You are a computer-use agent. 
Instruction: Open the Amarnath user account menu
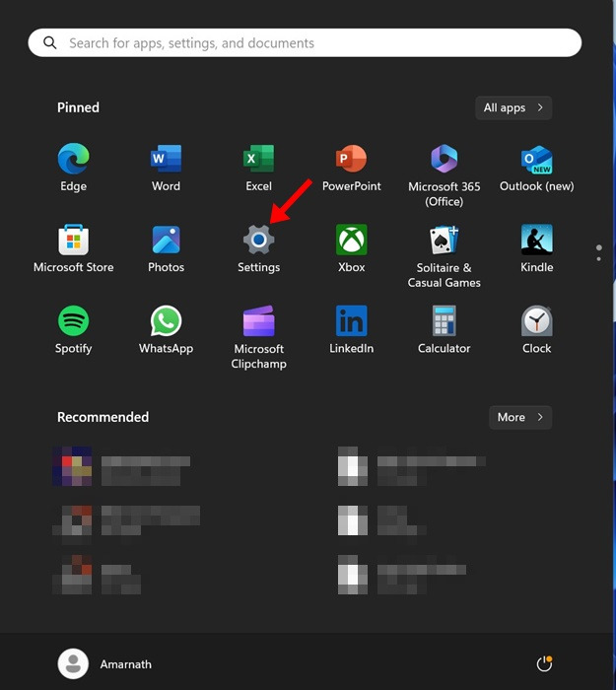point(104,663)
